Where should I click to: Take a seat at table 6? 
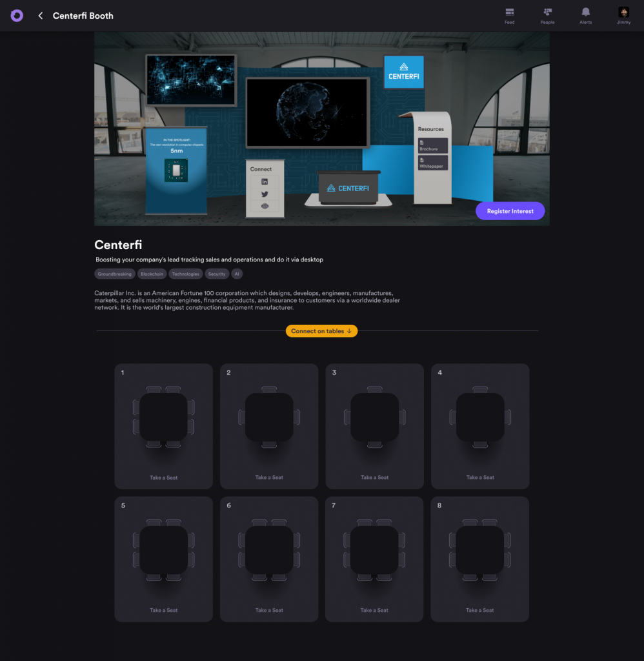point(269,610)
